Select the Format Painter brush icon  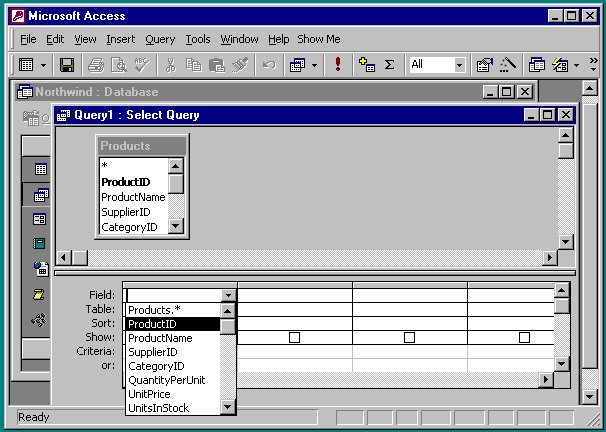pyautogui.click(x=240, y=65)
